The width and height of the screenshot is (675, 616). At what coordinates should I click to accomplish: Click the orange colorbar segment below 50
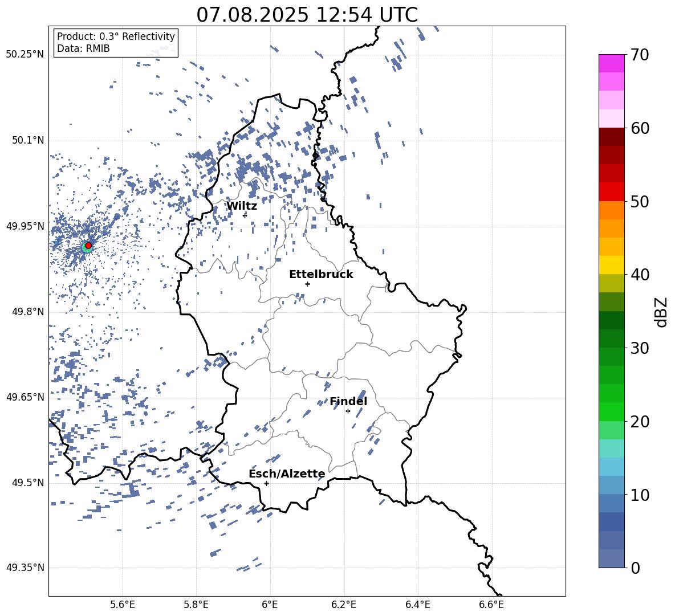(612, 210)
